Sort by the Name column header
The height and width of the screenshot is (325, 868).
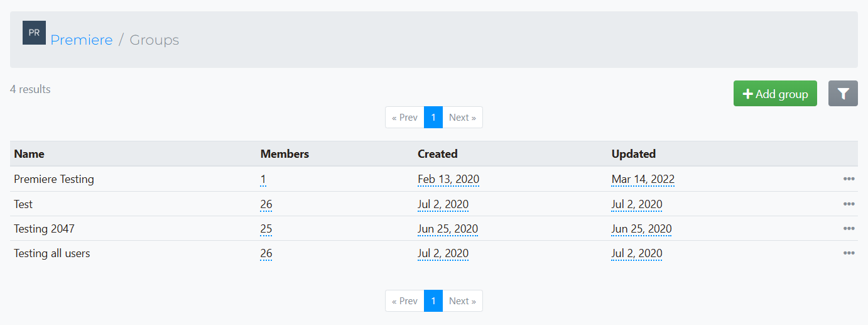click(29, 154)
